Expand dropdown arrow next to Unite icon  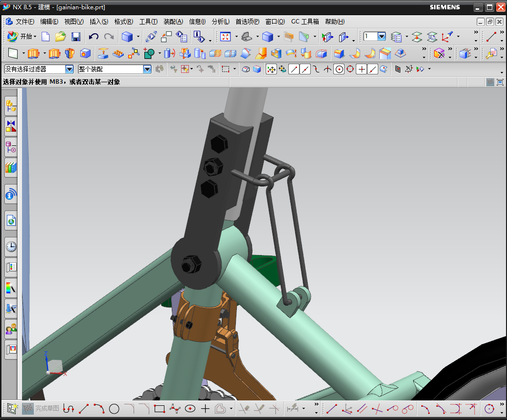[x=160, y=53]
